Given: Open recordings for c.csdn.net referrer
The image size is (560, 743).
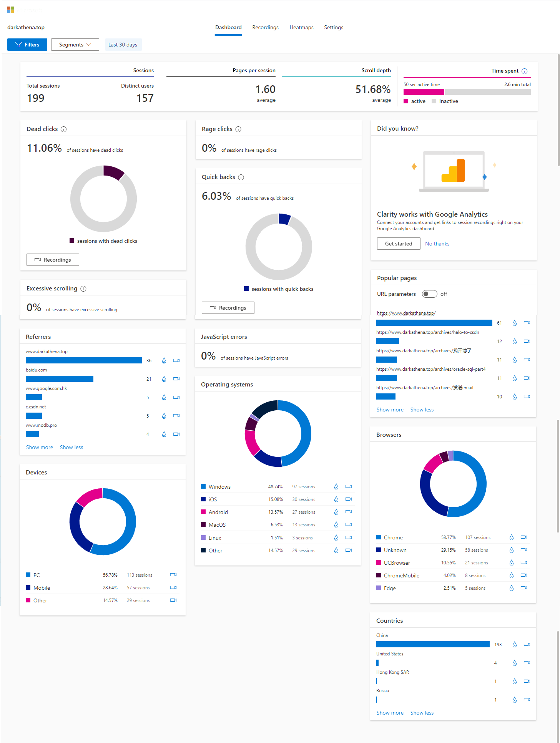Looking at the screenshot, I should coord(176,416).
